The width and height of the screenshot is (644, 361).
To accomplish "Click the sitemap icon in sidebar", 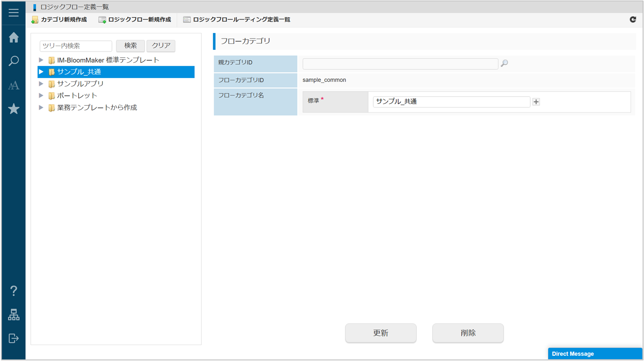I will coord(13,315).
